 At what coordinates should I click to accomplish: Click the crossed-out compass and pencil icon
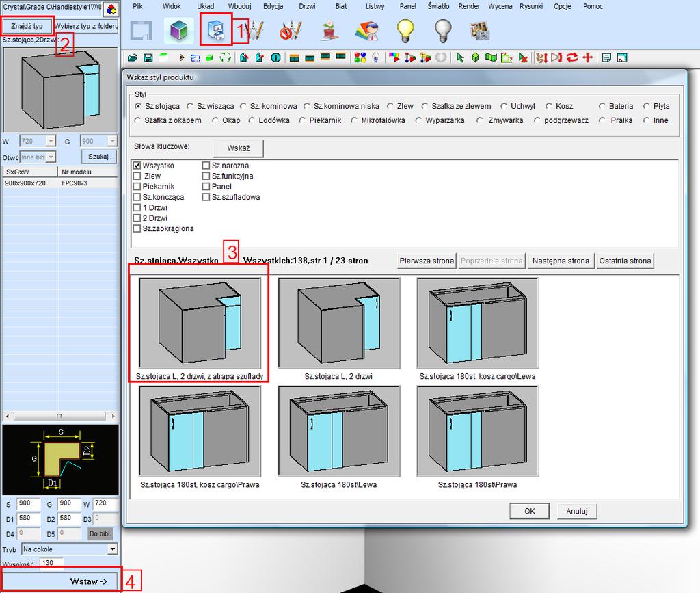click(291, 31)
